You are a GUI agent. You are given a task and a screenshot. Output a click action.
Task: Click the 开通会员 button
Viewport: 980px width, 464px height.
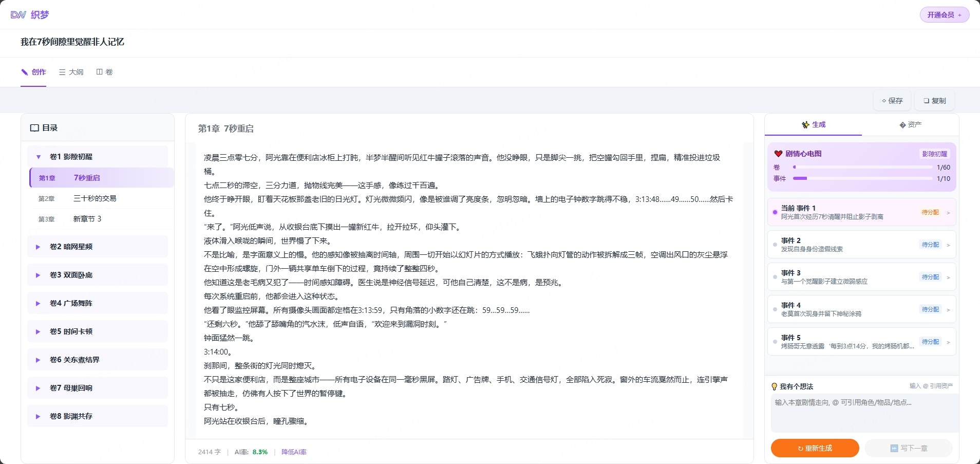coord(944,14)
